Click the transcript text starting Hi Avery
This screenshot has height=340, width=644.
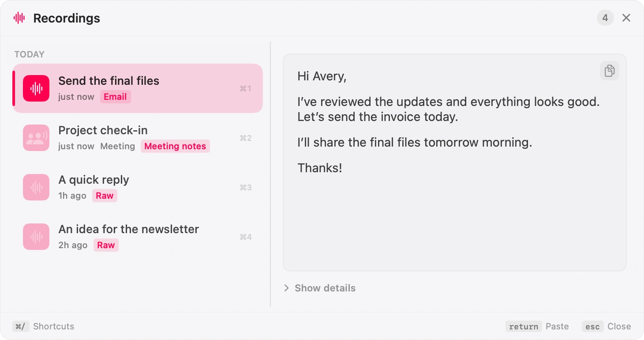449,122
